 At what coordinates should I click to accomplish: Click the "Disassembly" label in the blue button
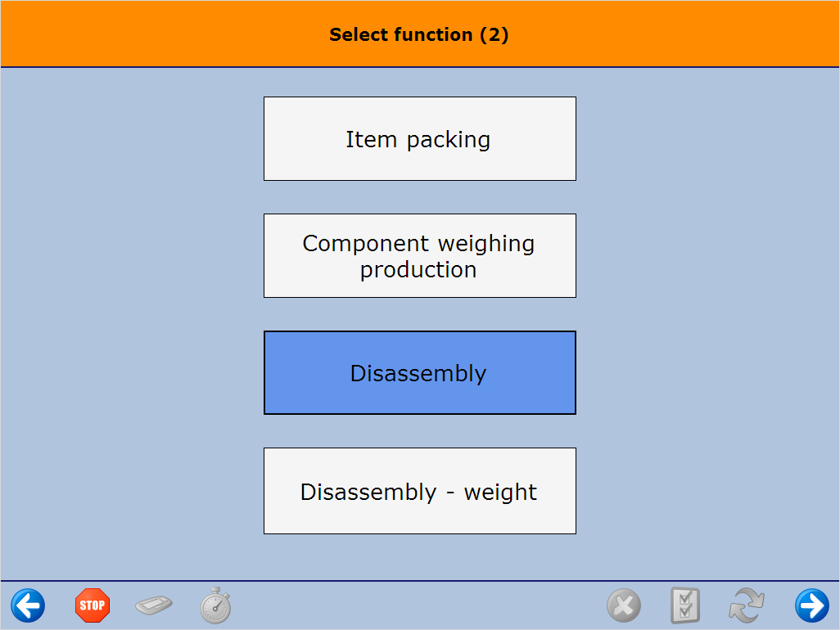[x=418, y=373]
